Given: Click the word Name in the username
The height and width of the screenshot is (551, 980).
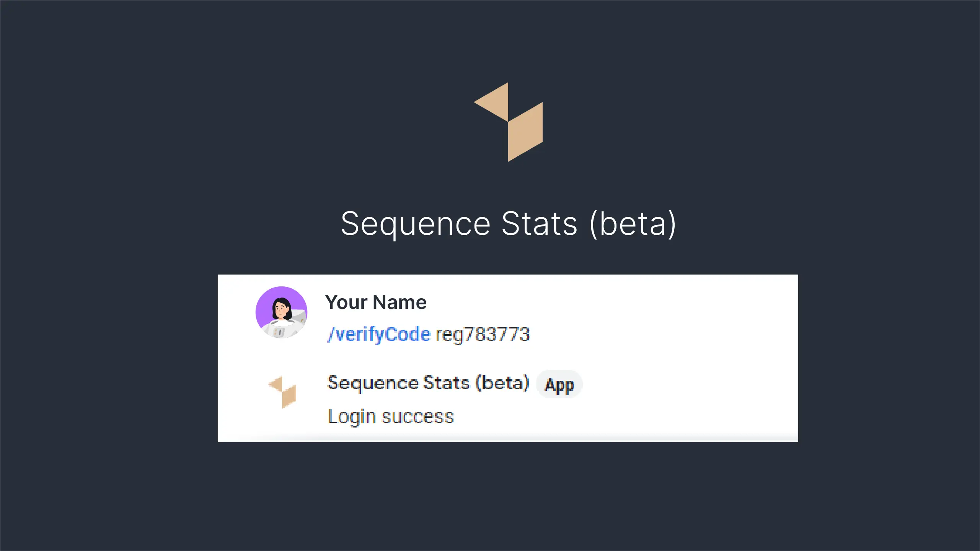Looking at the screenshot, I should coord(400,302).
